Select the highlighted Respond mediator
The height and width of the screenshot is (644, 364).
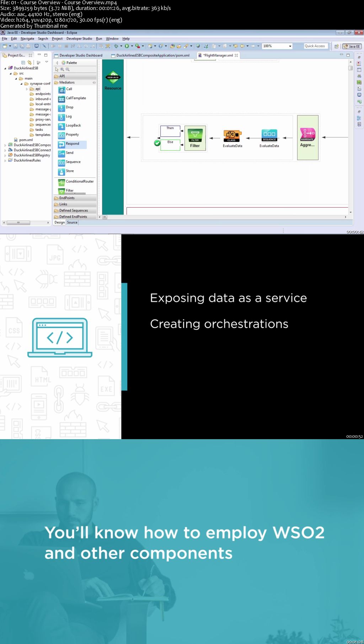click(72, 144)
